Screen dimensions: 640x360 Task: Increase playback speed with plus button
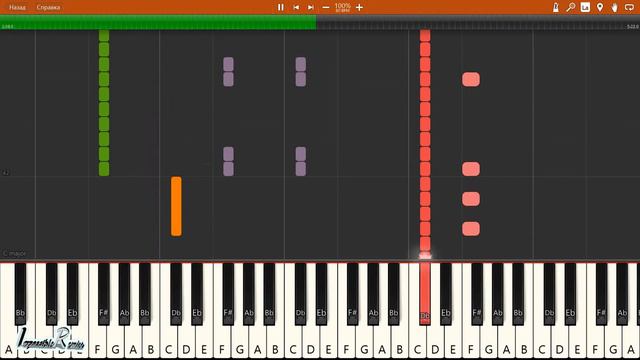(x=359, y=7)
